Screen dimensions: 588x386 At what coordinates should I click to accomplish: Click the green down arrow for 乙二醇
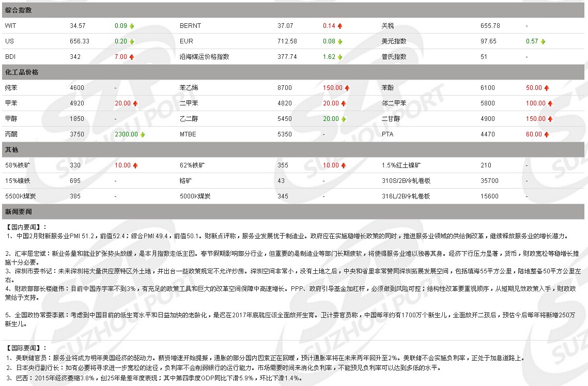[x=344, y=119]
